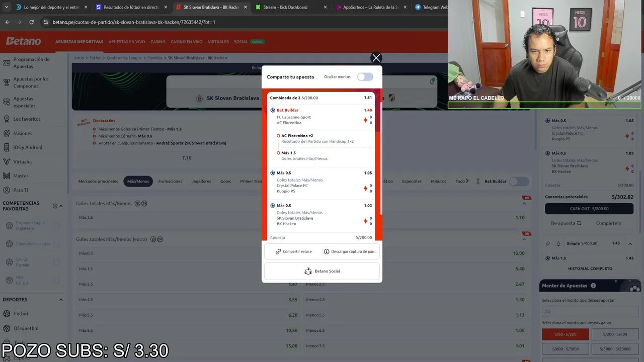Image resolution: width=644 pixels, height=362 pixels.
Task: Select Minutos market tab
Action: pyautogui.click(x=438, y=182)
